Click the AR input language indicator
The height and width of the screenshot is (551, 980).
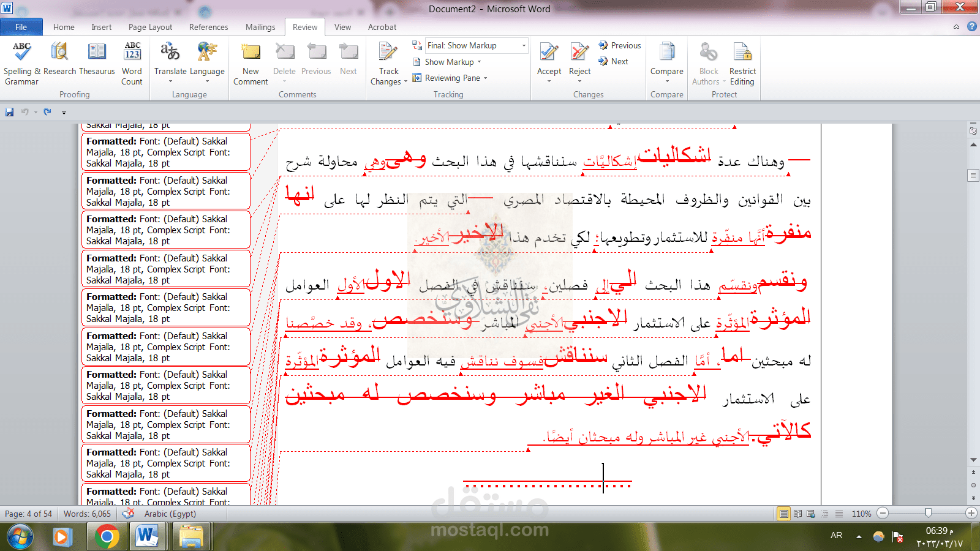836,535
